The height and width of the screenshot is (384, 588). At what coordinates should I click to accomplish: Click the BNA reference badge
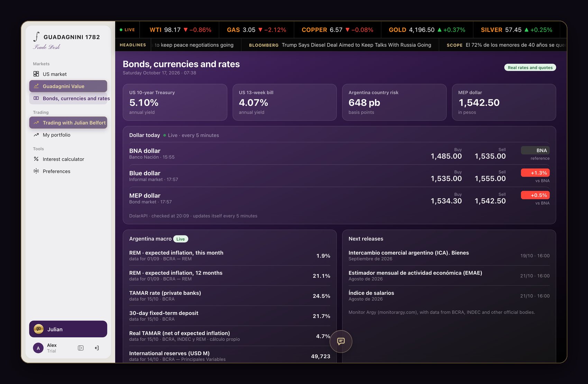pyautogui.click(x=535, y=150)
